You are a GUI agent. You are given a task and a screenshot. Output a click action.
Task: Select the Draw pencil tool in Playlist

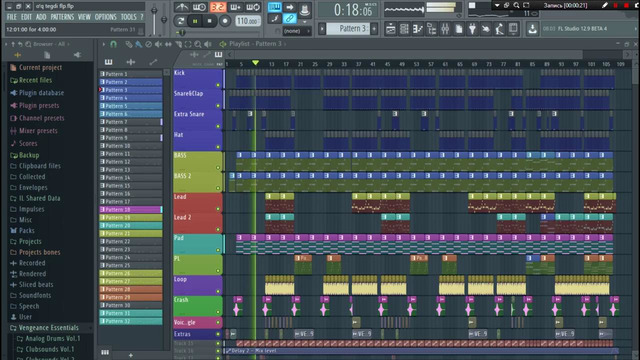coord(129,44)
